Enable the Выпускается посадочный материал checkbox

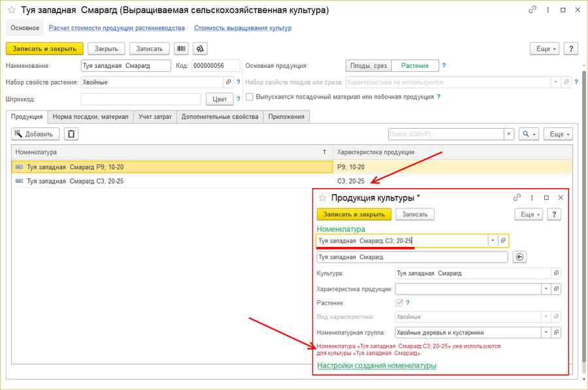coord(250,97)
